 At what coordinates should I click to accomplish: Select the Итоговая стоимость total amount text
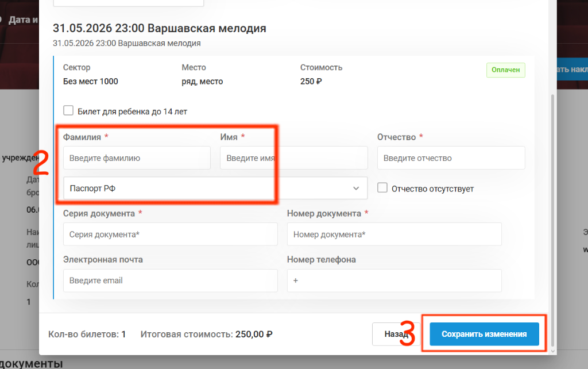206,334
